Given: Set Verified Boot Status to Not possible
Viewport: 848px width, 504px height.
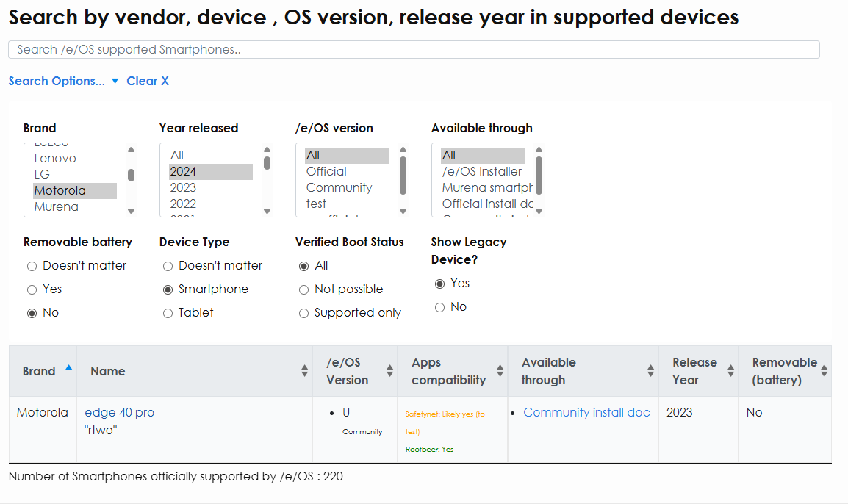Looking at the screenshot, I should tap(304, 290).
